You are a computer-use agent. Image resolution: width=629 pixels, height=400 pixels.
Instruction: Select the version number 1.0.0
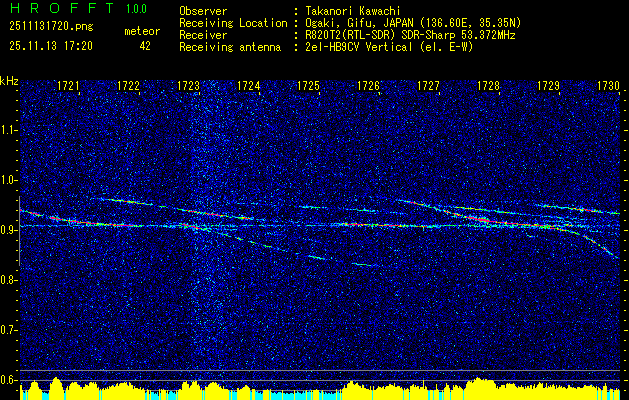click(x=136, y=8)
